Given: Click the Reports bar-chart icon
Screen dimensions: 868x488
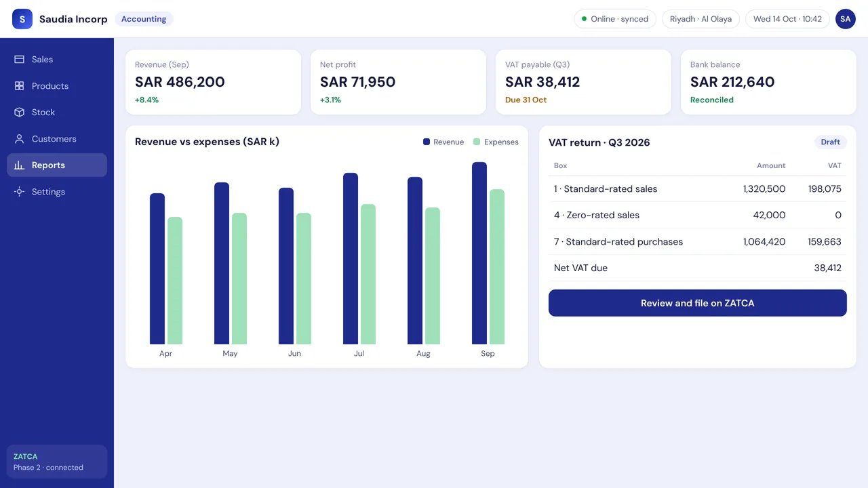Looking at the screenshot, I should coord(20,165).
